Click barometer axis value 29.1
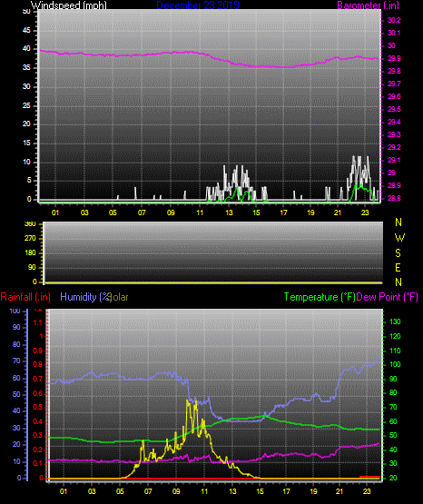Screen dimensions: 423x504 [394, 160]
